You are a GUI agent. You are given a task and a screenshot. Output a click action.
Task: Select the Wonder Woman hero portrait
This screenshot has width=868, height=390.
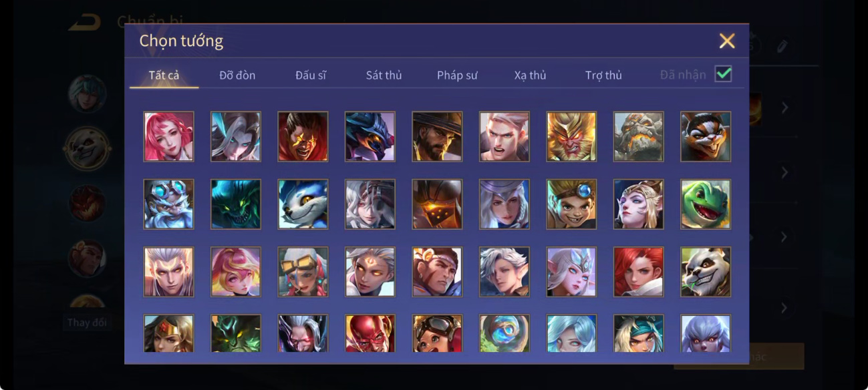(x=168, y=333)
